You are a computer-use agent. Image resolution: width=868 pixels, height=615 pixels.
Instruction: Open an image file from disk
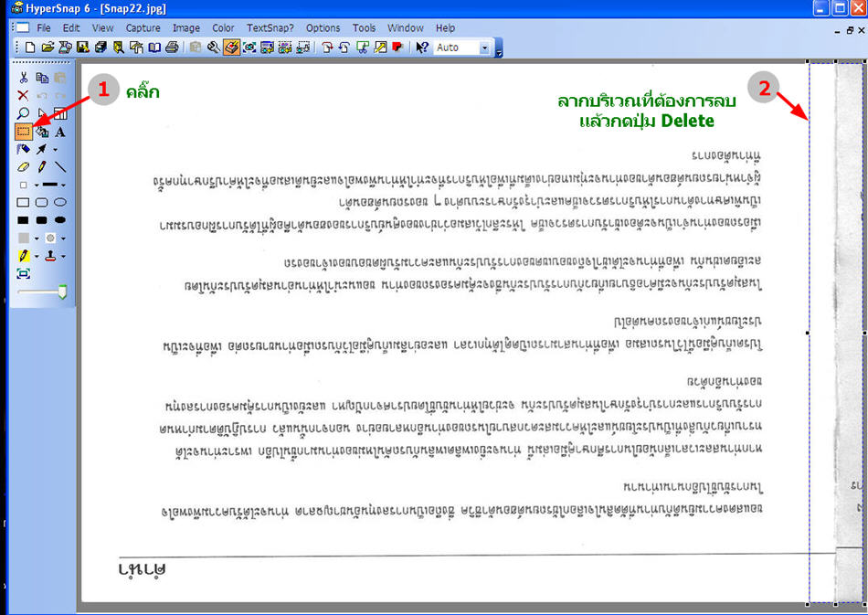coord(48,48)
